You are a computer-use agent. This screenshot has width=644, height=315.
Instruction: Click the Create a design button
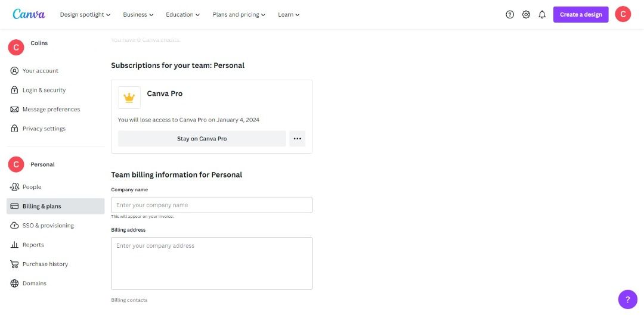click(581, 14)
